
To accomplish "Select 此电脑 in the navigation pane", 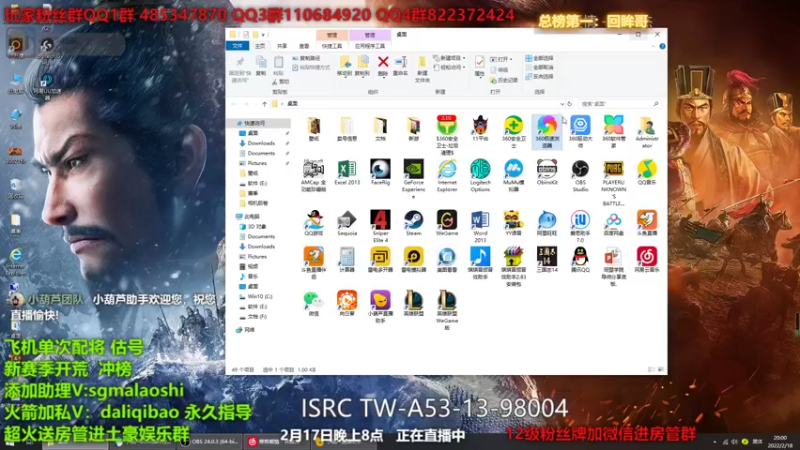I will coord(252,216).
